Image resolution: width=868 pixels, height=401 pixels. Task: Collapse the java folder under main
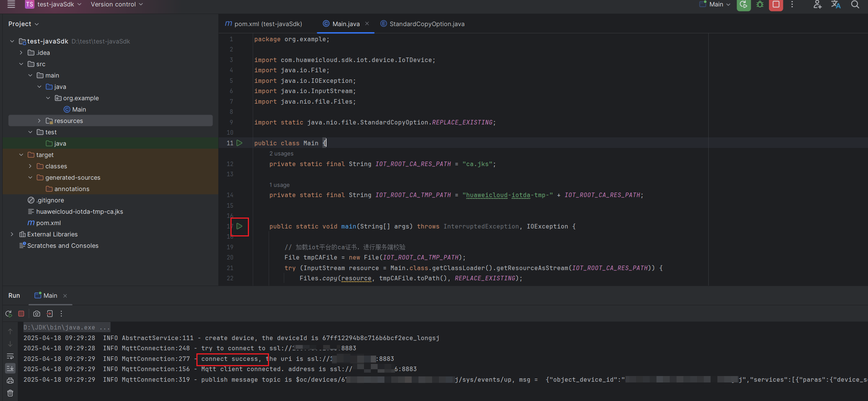(x=39, y=87)
